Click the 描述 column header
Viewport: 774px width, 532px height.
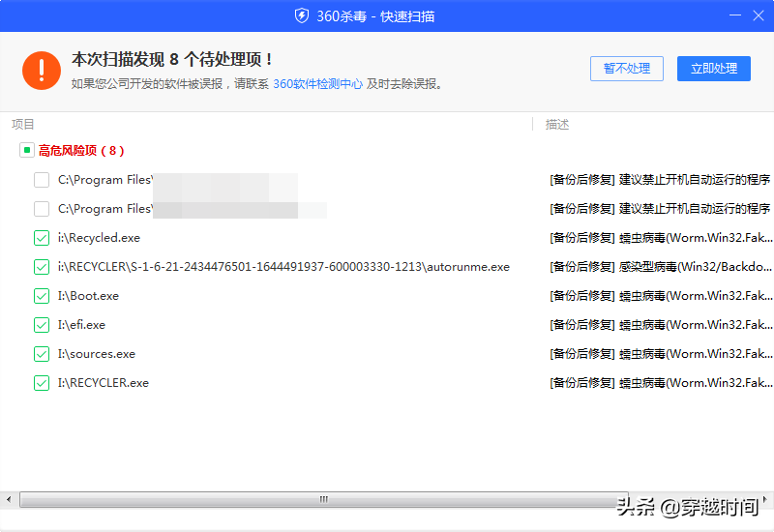(x=557, y=125)
